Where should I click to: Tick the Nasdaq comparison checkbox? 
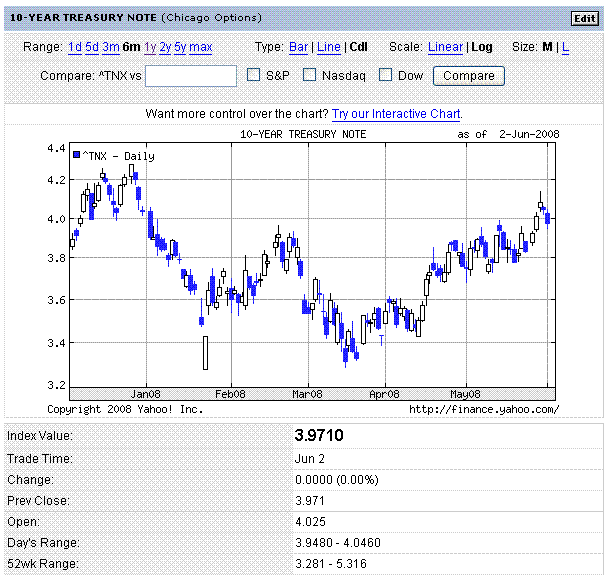pyautogui.click(x=310, y=75)
